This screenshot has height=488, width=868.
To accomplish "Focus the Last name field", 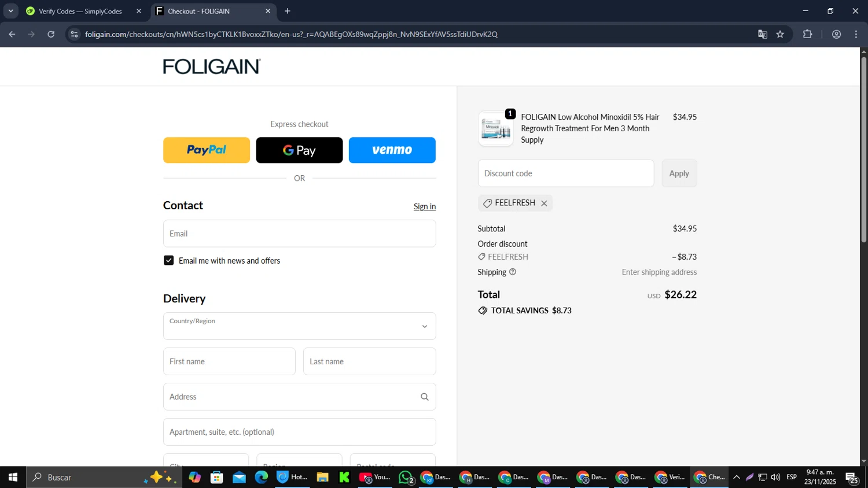I will (x=370, y=361).
